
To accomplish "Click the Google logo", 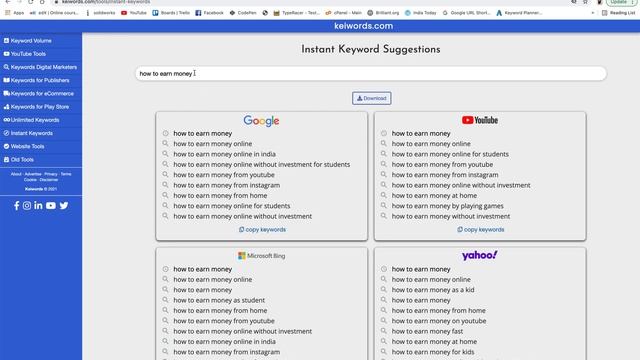I will pyautogui.click(x=261, y=121).
